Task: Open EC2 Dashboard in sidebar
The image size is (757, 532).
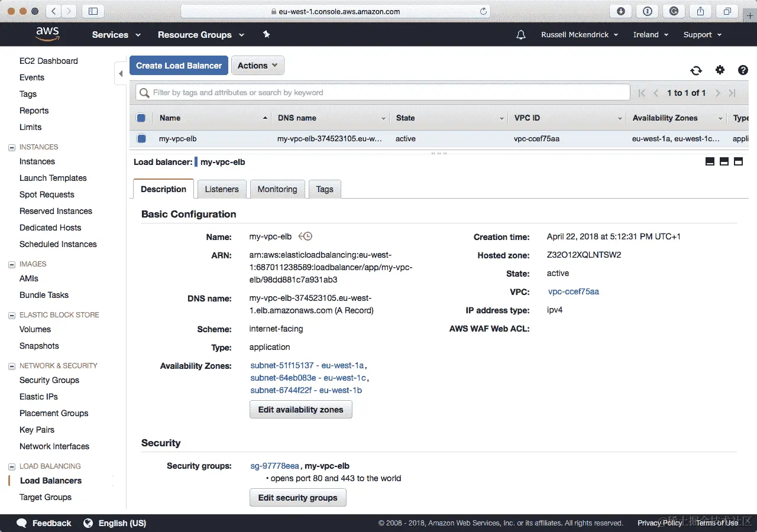Action: tap(48, 61)
